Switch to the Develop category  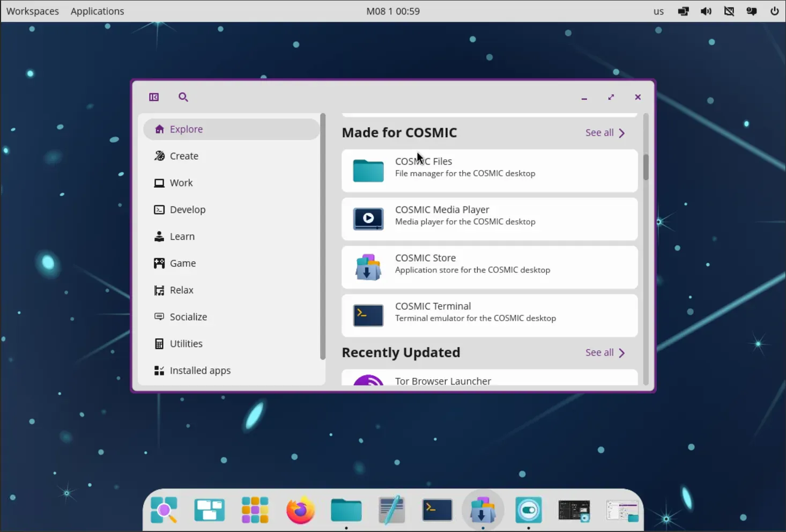point(187,210)
